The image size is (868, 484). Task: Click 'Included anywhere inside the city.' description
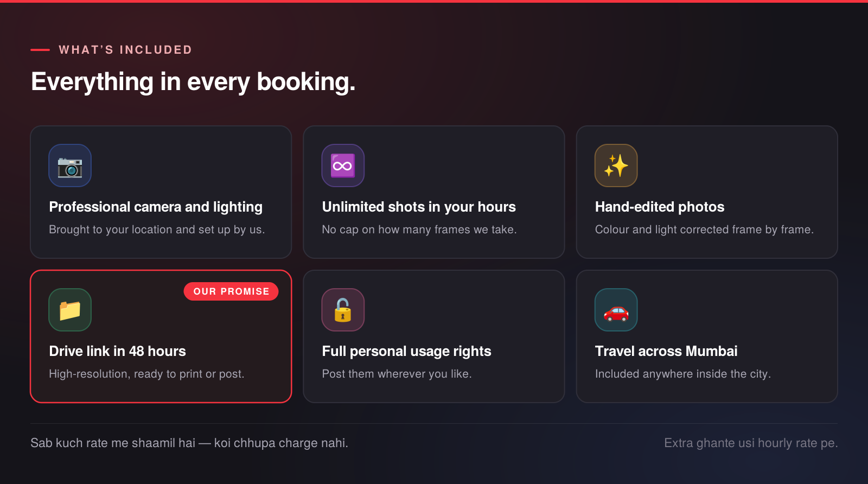(683, 374)
